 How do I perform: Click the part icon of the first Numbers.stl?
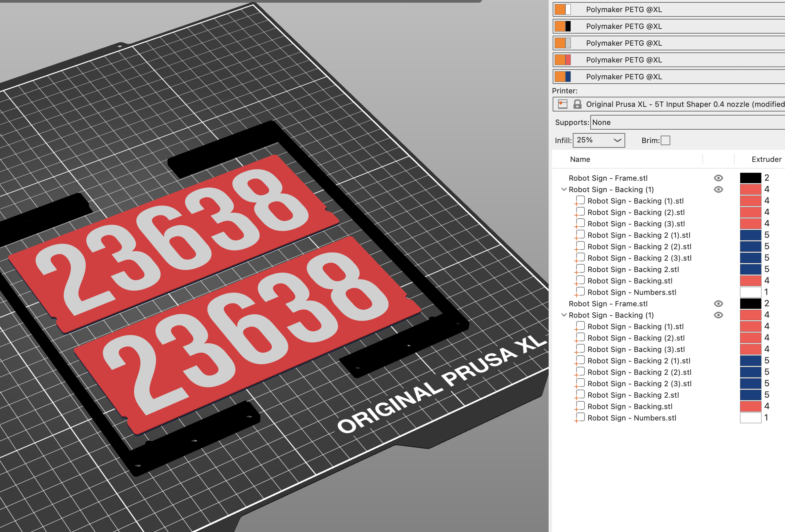click(x=580, y=292)
